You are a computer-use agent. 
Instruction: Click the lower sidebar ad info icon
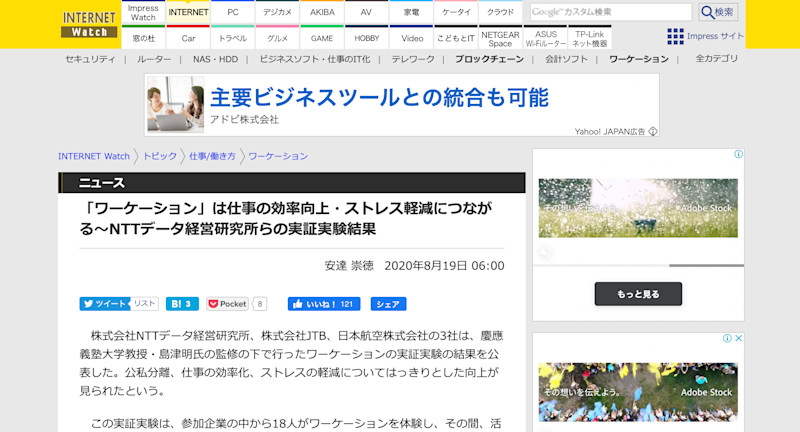tap(728, 338)
